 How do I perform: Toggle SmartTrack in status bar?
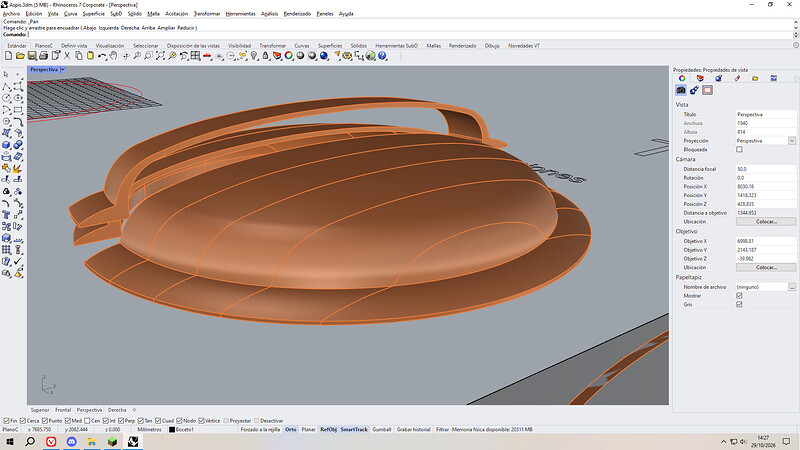click(354, 430)
